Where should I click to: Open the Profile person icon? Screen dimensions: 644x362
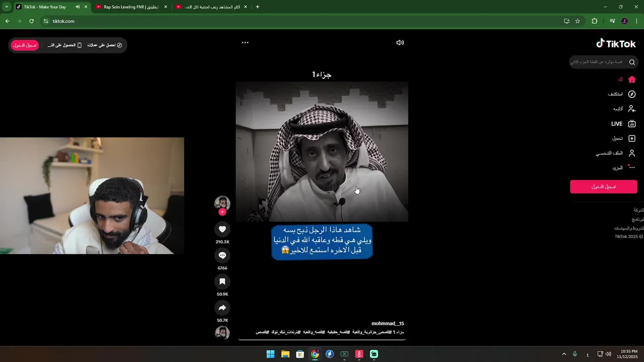point(632,153)
